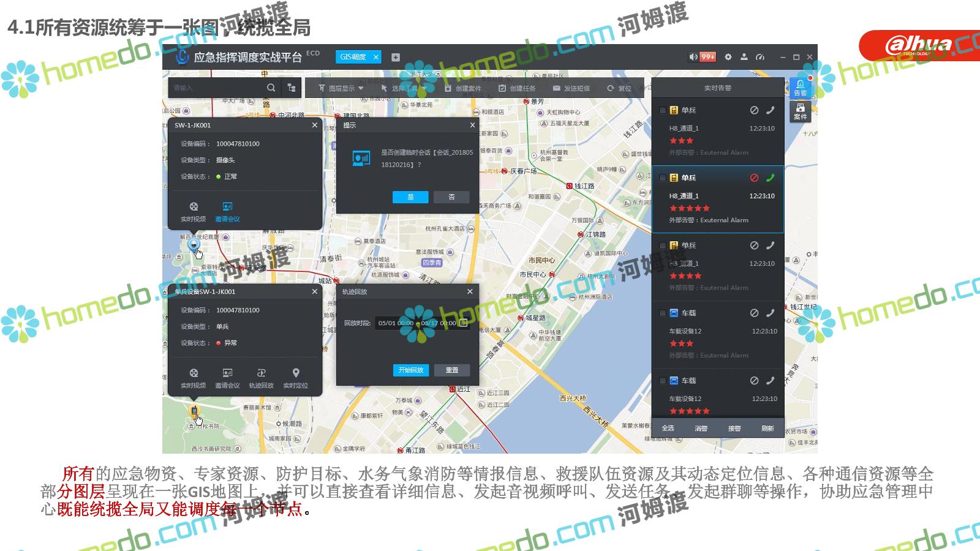Open the 选择工具 dropdown
Screen dimensions: 980x551
(x=404, y=88)
